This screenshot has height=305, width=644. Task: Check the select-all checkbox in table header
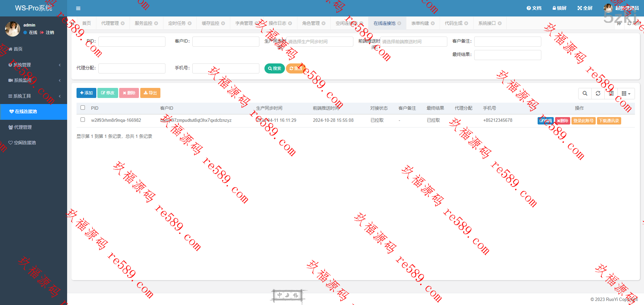[x=83, y=108]
